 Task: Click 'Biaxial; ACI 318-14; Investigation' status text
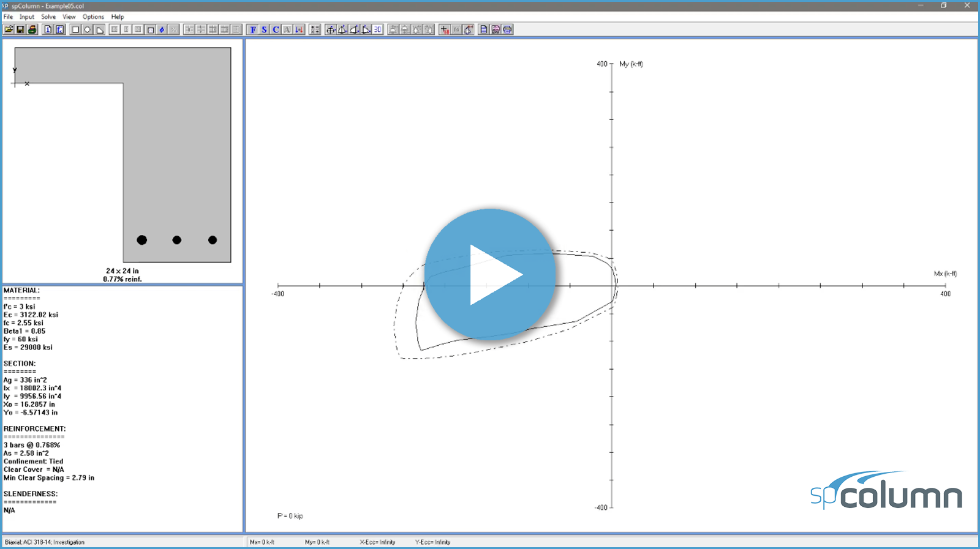pyautogui.click(x=45, y=542)
